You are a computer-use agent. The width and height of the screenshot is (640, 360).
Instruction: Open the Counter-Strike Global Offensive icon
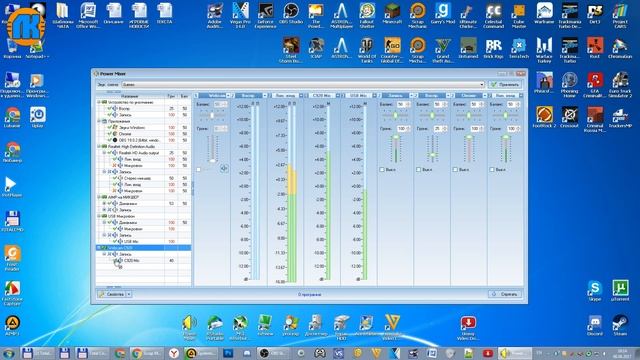tap(392, 50)
